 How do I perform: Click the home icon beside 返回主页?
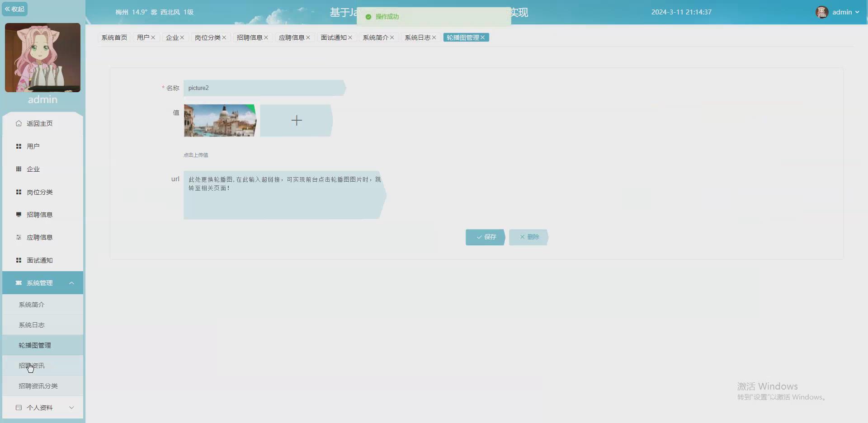coord(19,123)
